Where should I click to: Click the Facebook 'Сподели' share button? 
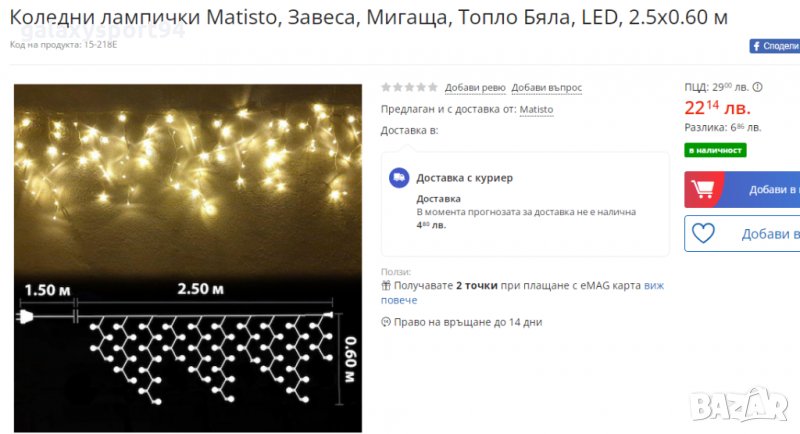774,46
